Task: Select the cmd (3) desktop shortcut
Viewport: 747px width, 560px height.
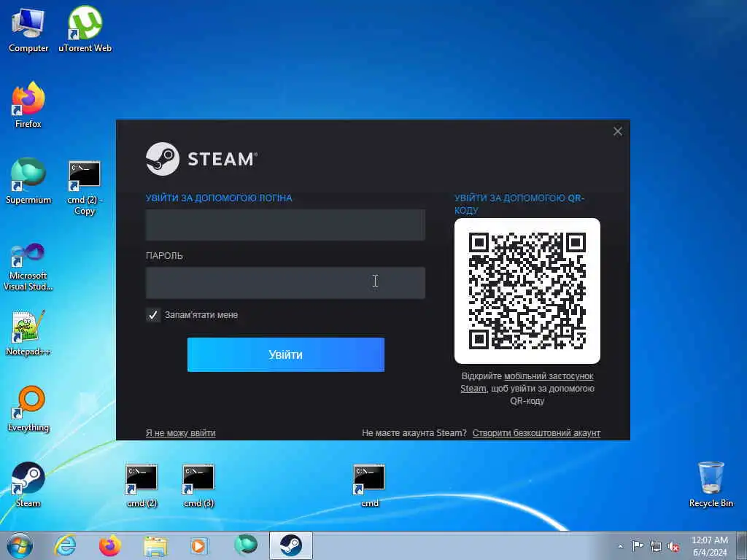Action: [198, 485]
